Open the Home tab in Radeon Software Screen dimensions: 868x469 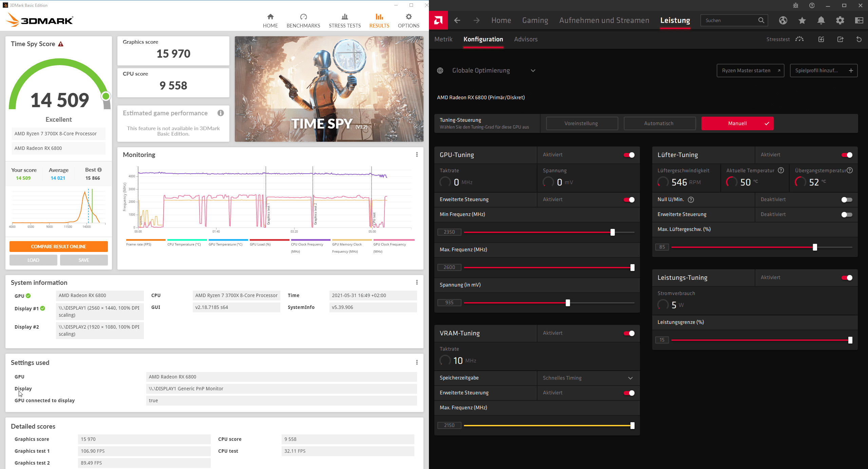(501, 20)
